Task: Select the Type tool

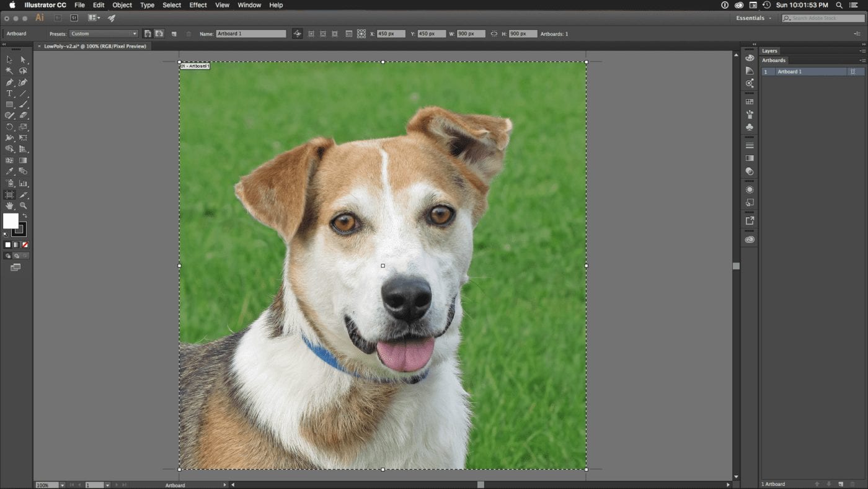Action: click(9, 94)
